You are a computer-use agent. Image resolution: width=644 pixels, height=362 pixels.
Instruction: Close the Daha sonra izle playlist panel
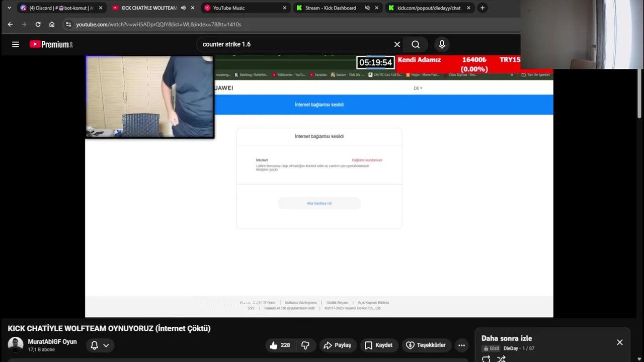[x=620, y=342]
